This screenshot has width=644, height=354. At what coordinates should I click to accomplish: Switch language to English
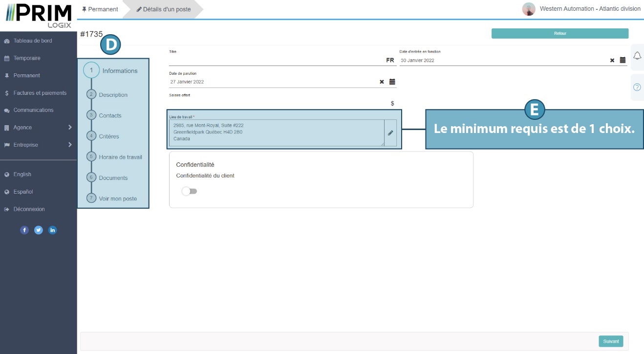point(22,175)
